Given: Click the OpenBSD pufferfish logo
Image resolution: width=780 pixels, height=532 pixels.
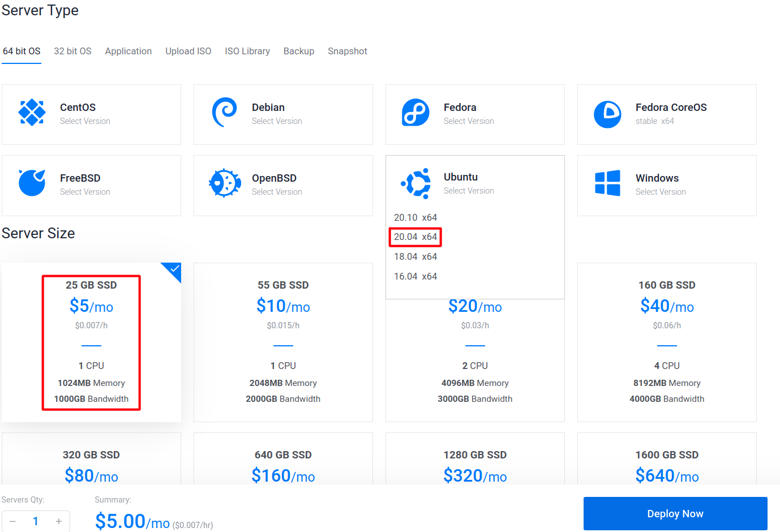Looking at the screenshot, I should click(x=225, y=183).
